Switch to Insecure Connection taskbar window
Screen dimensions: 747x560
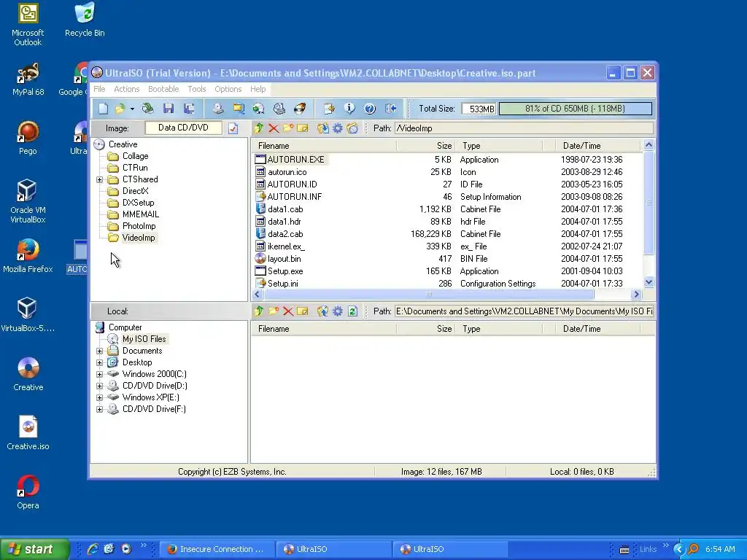[x=217, y=549]
